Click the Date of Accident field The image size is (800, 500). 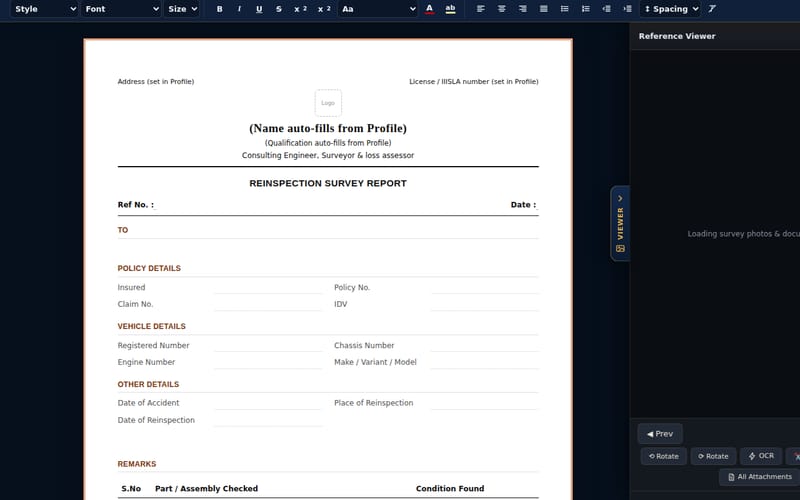tap(268, 403)
